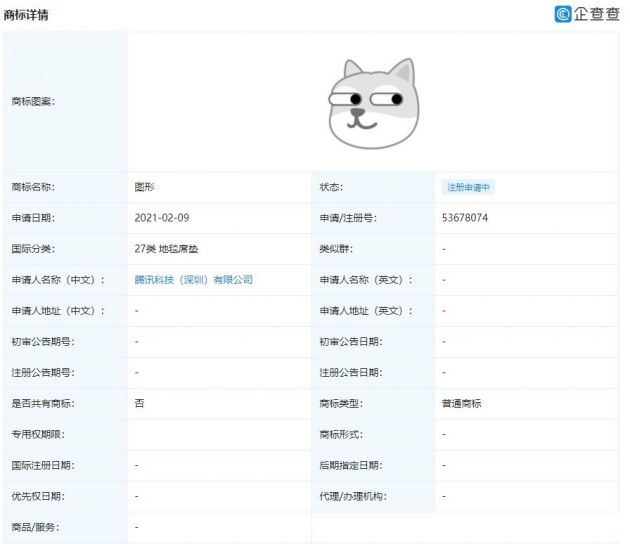Click the 商标形式 label

[341, 434]
